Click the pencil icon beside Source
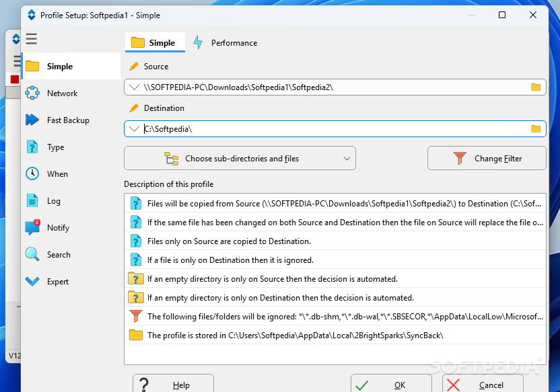560x392 pixels. [135, 67]
